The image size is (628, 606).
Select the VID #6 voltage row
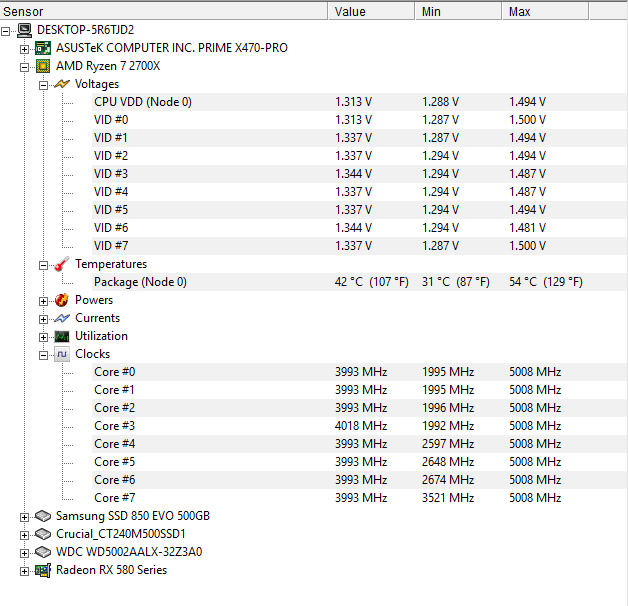click(x=360, y=228)
